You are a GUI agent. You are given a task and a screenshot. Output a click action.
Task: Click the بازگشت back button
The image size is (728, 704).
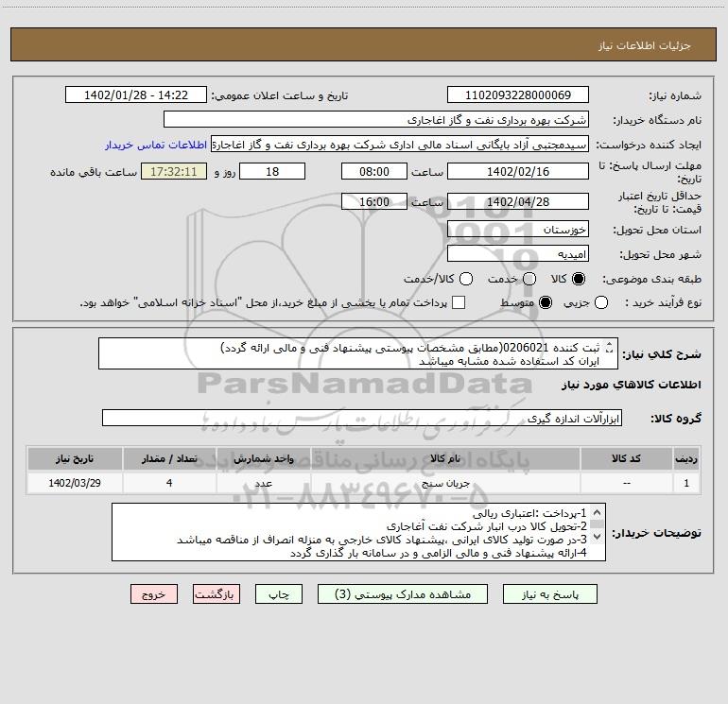click(x=217, y=594)
